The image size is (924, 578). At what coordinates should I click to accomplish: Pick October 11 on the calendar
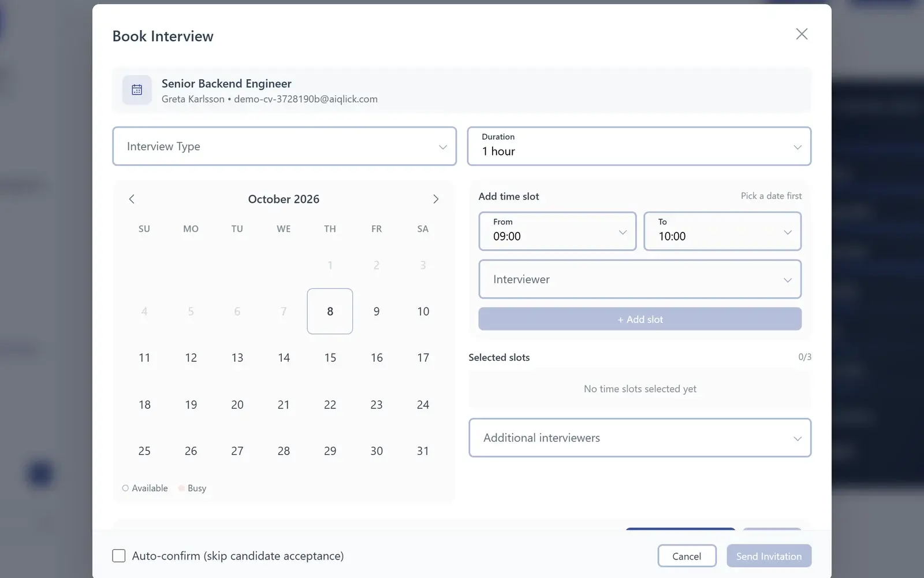(x=144, y=358)
